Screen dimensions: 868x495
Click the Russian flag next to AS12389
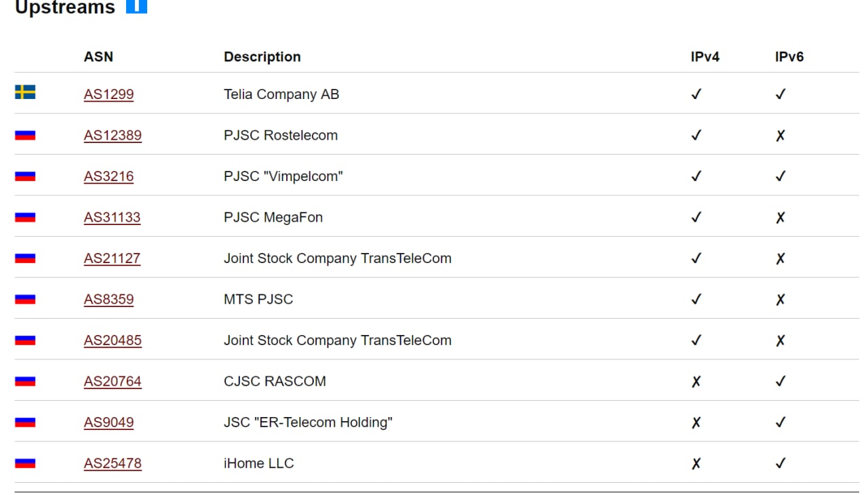click(25, 135)
